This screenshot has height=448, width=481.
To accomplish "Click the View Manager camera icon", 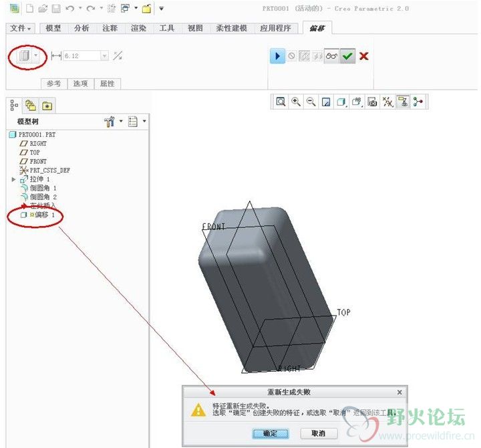I will (372, 102).
